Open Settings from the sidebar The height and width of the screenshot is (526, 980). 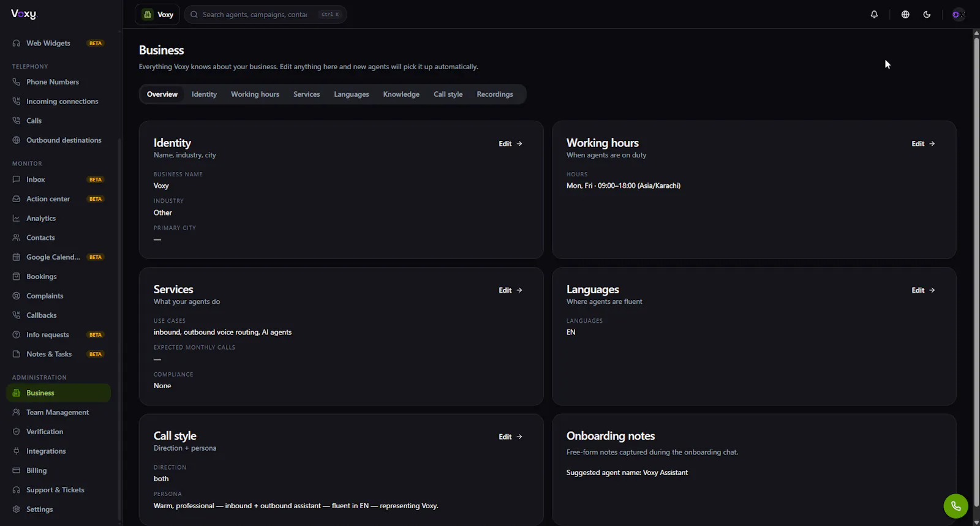click(58, 509)
